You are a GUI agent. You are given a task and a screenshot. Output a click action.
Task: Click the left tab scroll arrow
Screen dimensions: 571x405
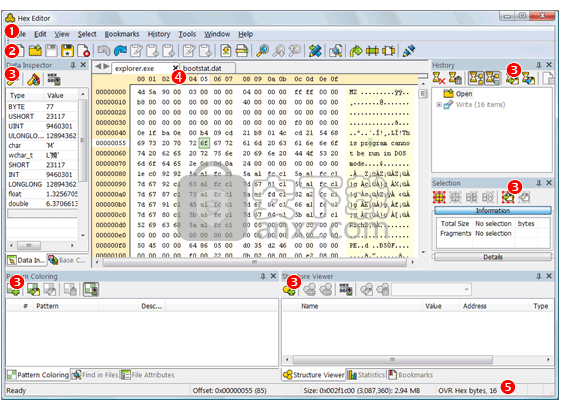(98, 67)
